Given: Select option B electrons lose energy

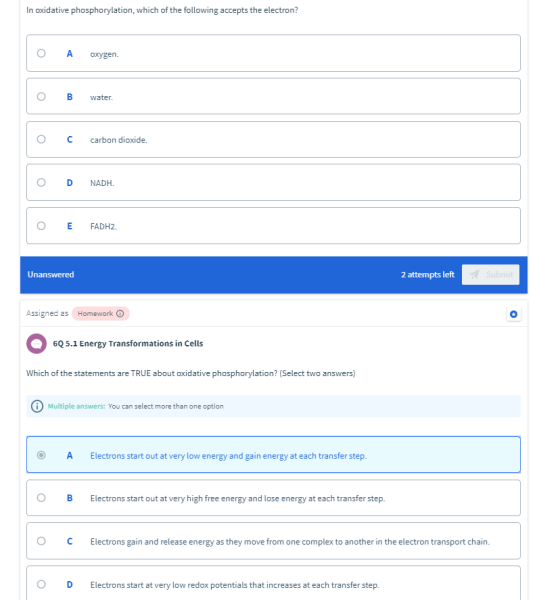Looking at the screenshot, I should [41, 498].
